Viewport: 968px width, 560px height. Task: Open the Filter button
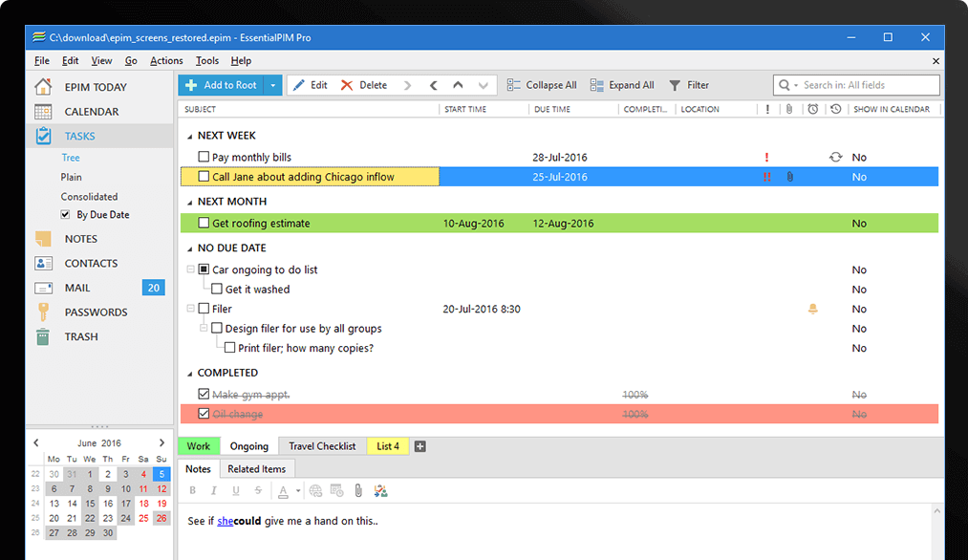(690, 85)
